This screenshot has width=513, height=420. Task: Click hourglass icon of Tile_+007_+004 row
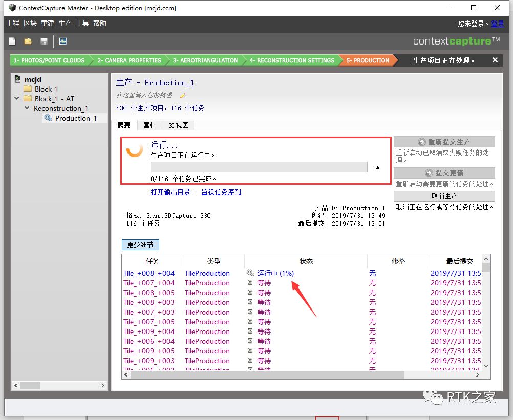coord(250,283)
